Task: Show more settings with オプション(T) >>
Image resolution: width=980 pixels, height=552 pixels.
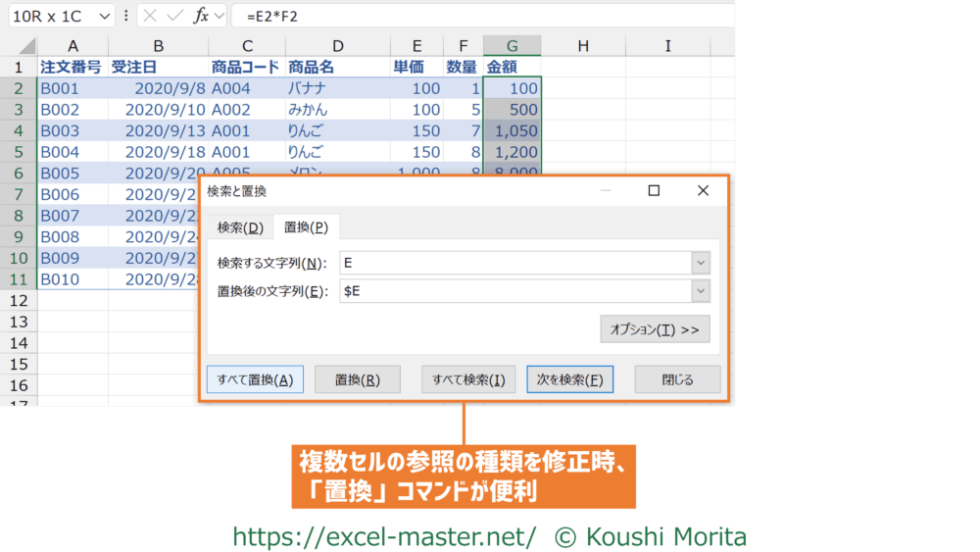Action: [655, 329]
